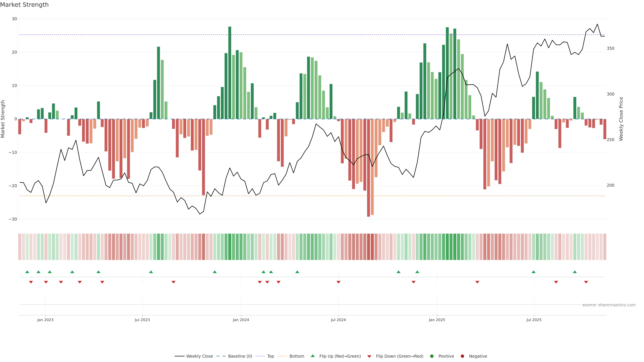Click the green Positive legend dot

pos(432,356)
